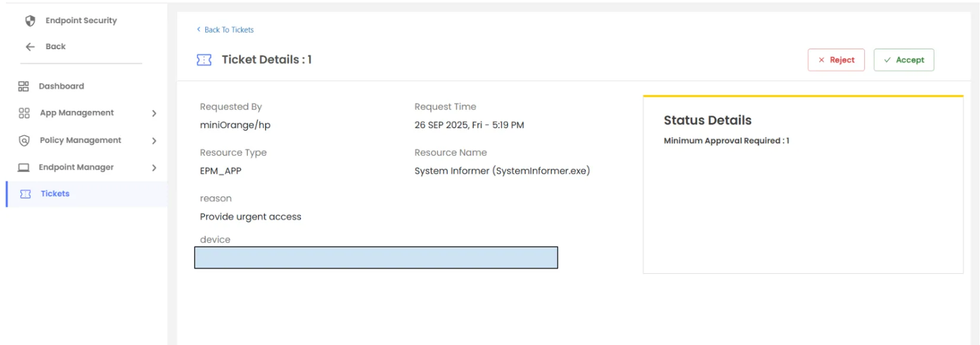Select Tickets in the sidebar
980x345 pixels.
[x=55, y=194]
